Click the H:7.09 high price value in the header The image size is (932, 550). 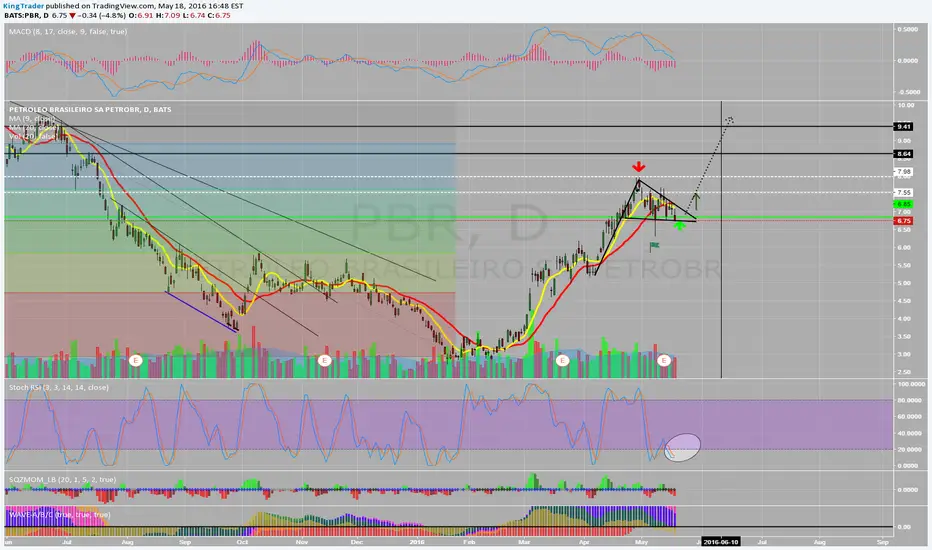tap(168, 15)
